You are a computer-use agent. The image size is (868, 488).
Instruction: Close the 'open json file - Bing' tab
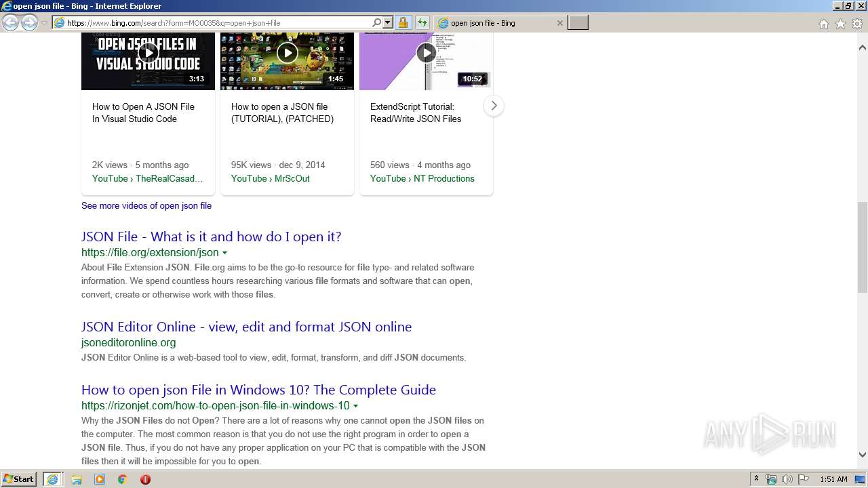click(x=559, y=23)
